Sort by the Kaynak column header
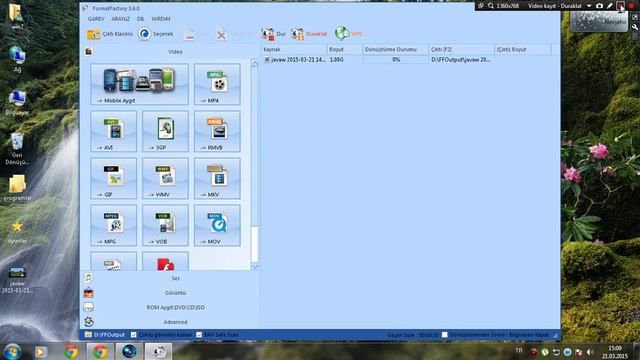The image size is (640, 360). [294, 49]
